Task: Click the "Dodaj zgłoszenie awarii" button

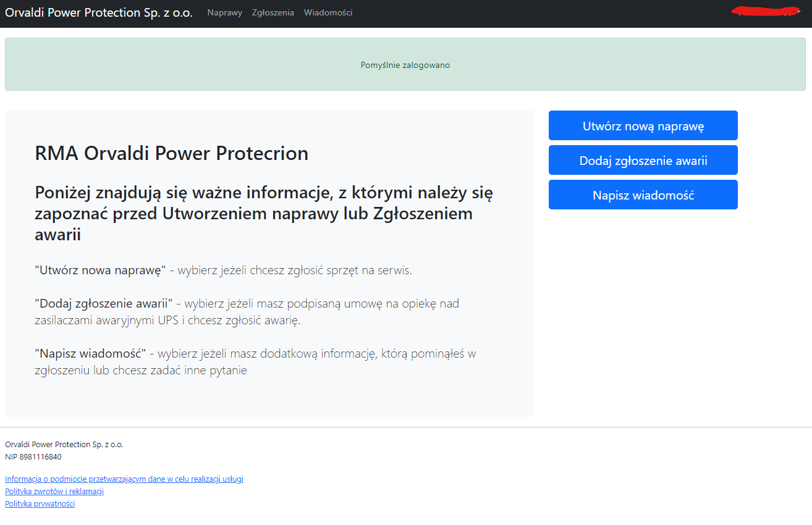Action: click(643, 161)
